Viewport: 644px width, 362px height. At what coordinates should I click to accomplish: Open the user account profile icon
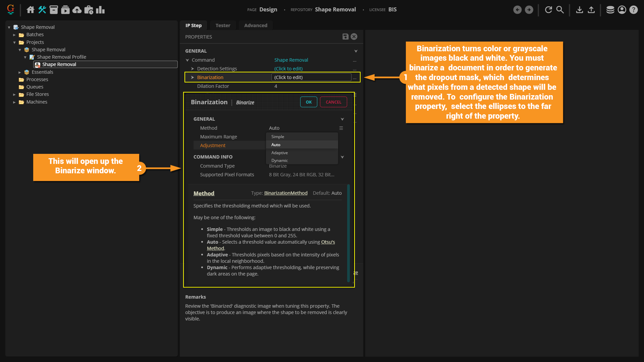pyautogui.click(x=622, y=10)
